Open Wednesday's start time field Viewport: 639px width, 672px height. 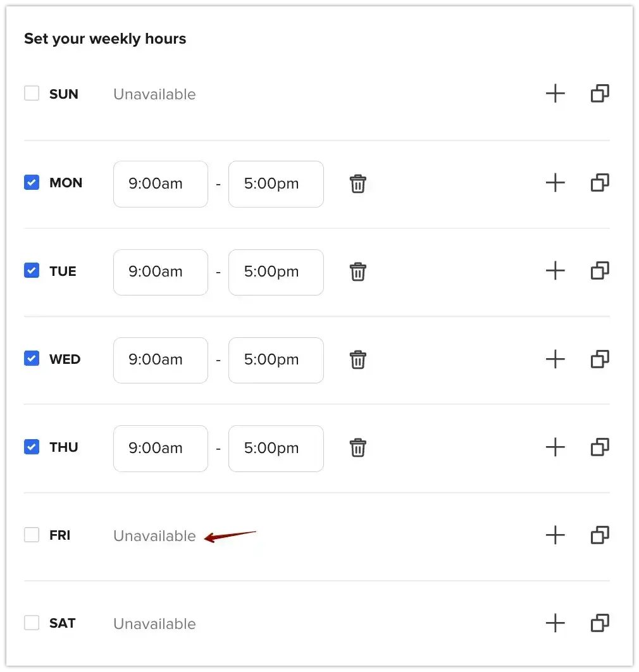[x=160, y=359]
